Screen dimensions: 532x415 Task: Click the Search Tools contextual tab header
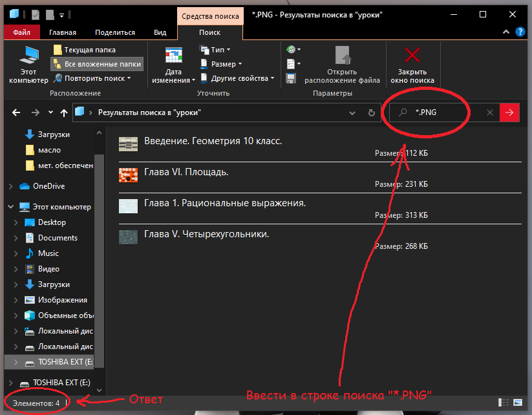[x=210, y=16]
